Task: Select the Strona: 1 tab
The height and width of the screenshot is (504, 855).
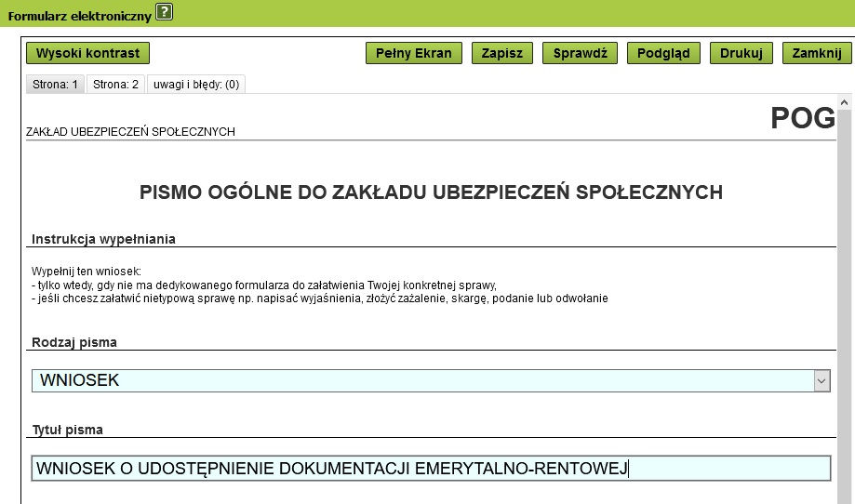Action: pos(55,85)
